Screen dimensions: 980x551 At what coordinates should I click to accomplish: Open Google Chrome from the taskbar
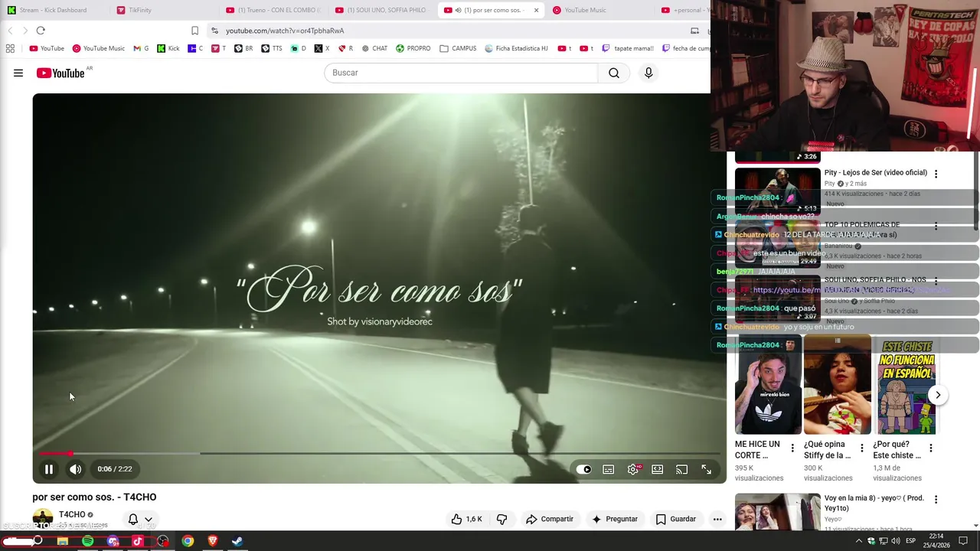coord(188,541)
